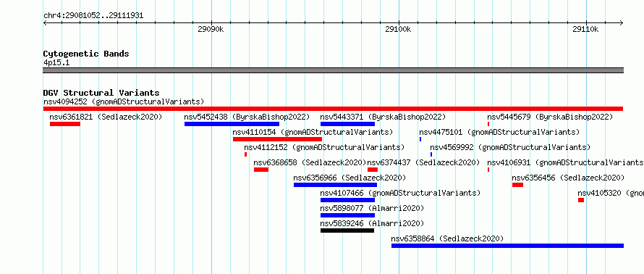Open nsv4569992 gnomAD variant label
This screenshot has height=274, width=644.
[x=510, y=147]
